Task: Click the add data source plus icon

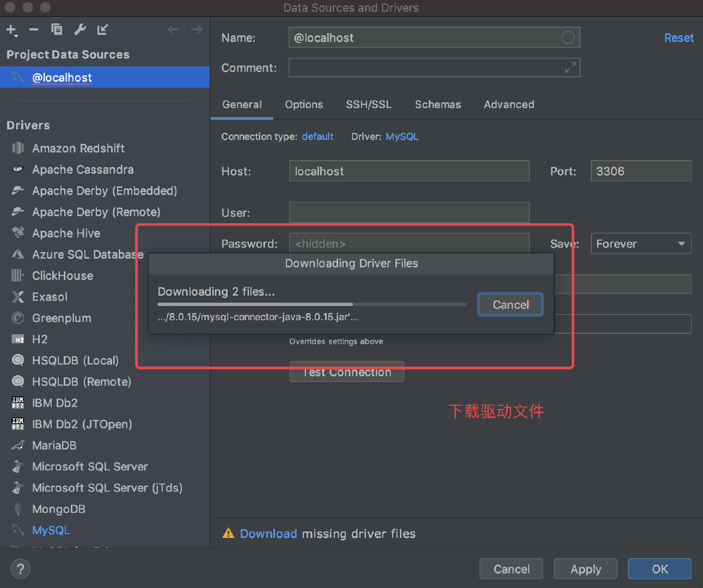Action: (x=11, y=29)
